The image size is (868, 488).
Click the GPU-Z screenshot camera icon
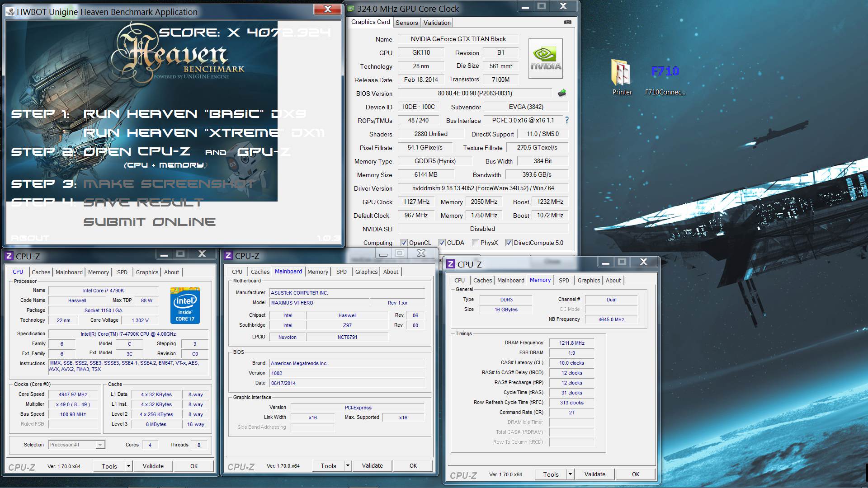pos(568,22)
